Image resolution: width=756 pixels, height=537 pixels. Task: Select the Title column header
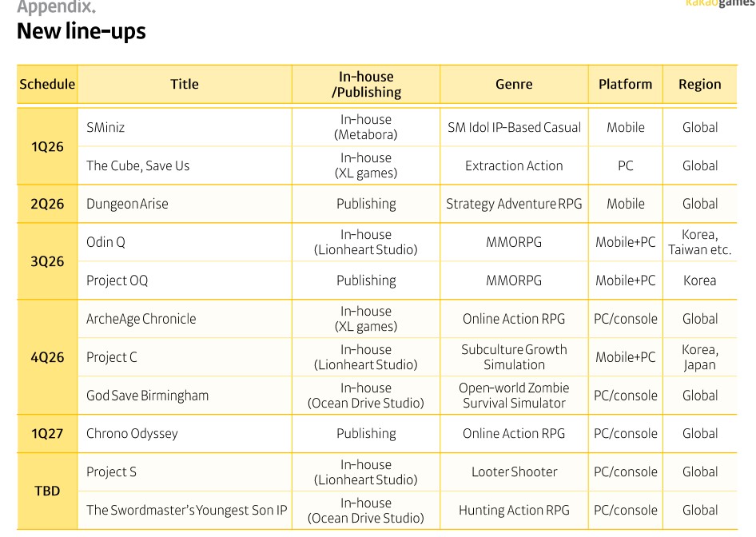184,84
